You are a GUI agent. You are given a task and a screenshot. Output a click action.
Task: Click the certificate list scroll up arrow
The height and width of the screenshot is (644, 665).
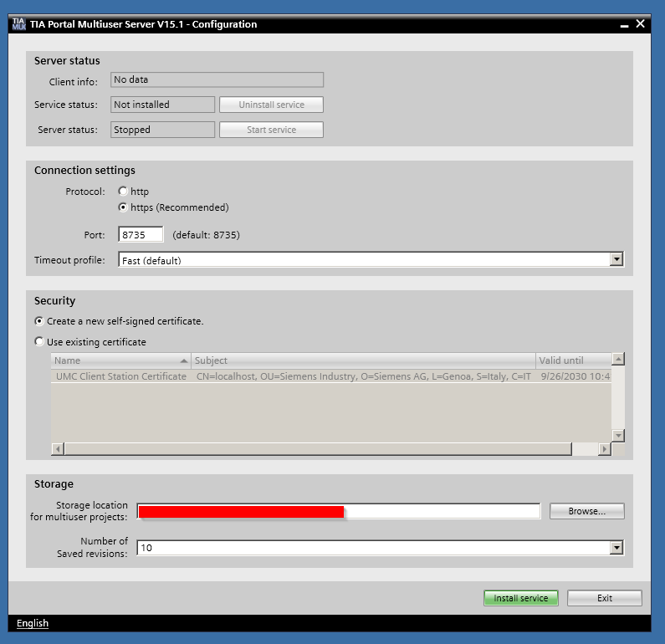(x=618, y=360)
